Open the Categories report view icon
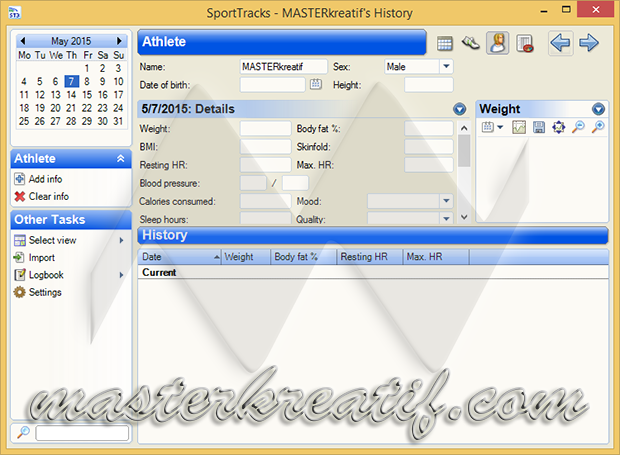The image size is (620, 455). click(x=524, y=43)
